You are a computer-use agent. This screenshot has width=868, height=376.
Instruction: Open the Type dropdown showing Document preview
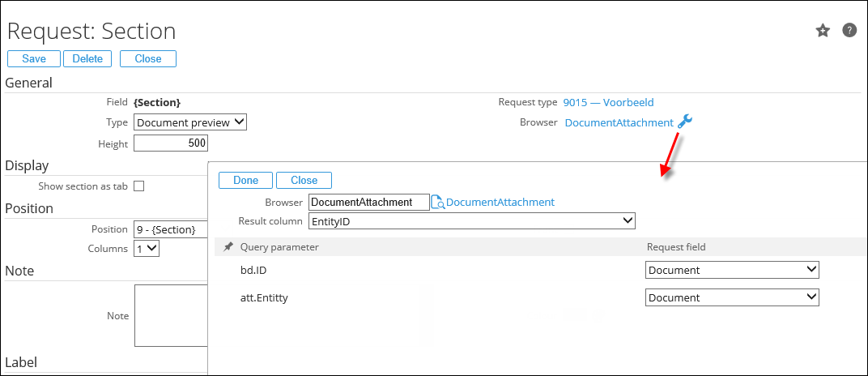(x=189, y=122)
